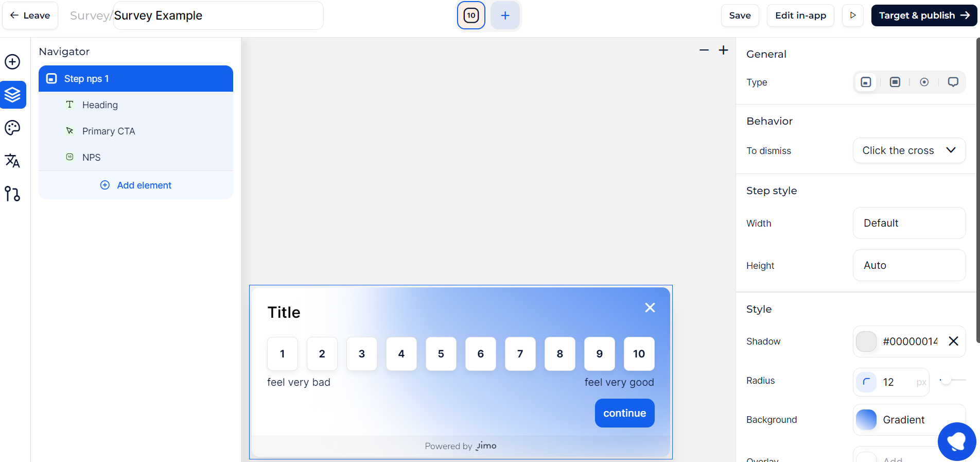
Task: Open the To dismiss dropdown
Action: point(909,150)
